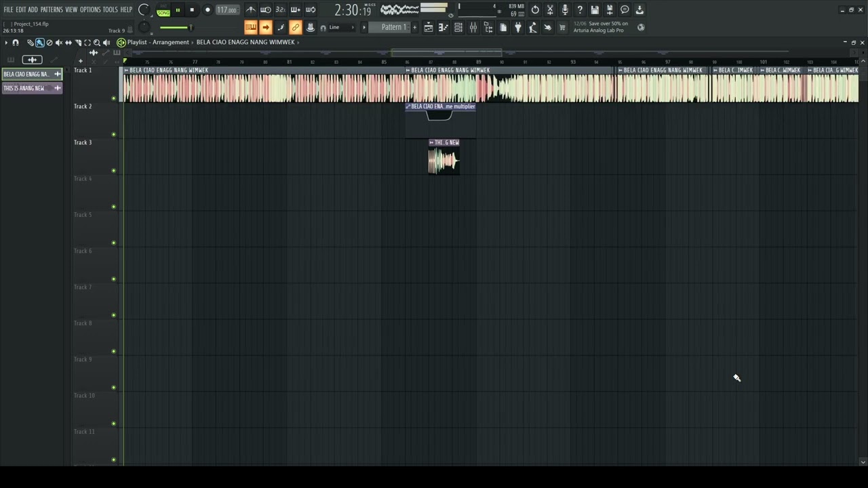Open the Mixer view
Image resolution: width=868 pixels, height=488 pixels.
coord(473,28)
